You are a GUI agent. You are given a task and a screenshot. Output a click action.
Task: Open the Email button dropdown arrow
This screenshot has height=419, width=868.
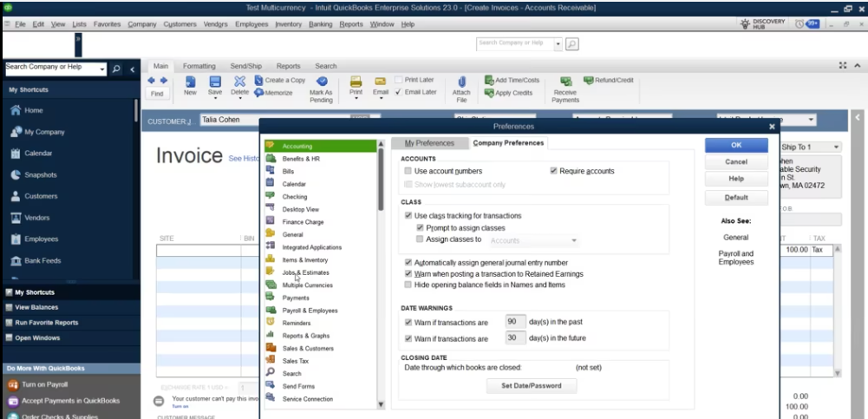coord(381,99)
